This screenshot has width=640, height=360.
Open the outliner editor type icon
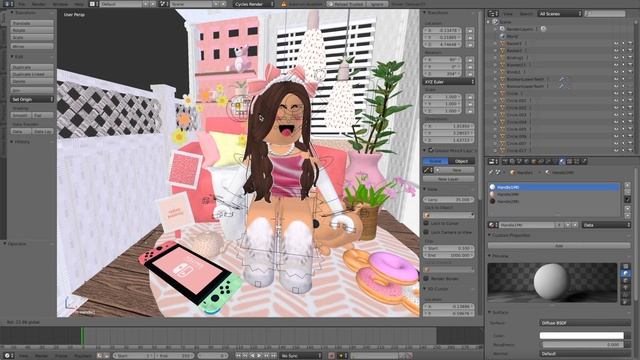(x=493, y=13)
